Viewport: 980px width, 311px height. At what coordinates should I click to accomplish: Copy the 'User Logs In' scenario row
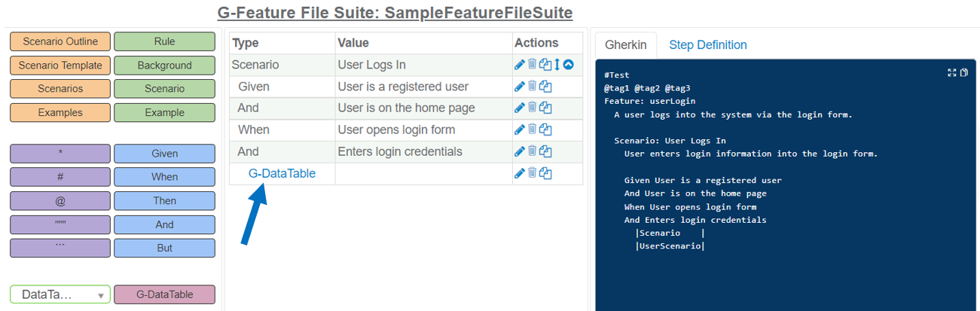pos(545,65)
